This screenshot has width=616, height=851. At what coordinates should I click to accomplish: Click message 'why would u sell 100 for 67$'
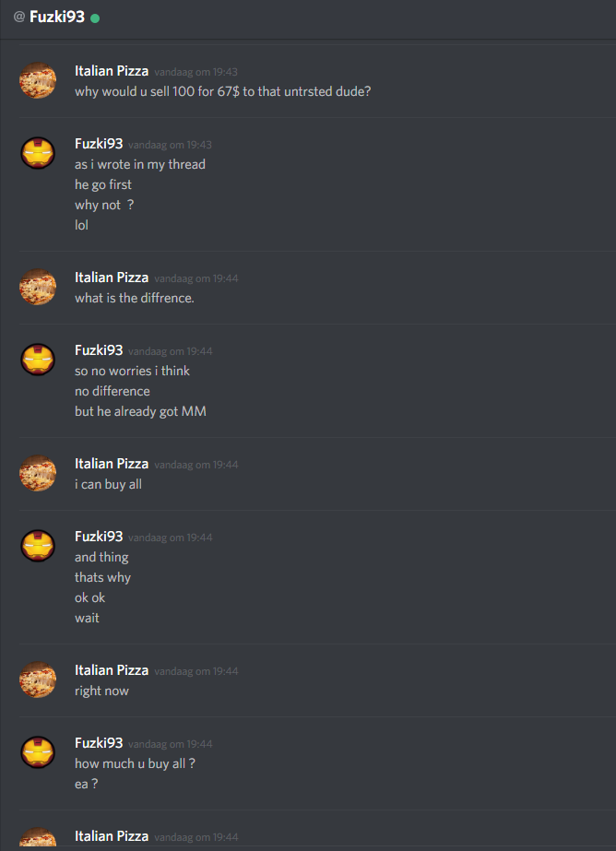[x=223, y=91]
